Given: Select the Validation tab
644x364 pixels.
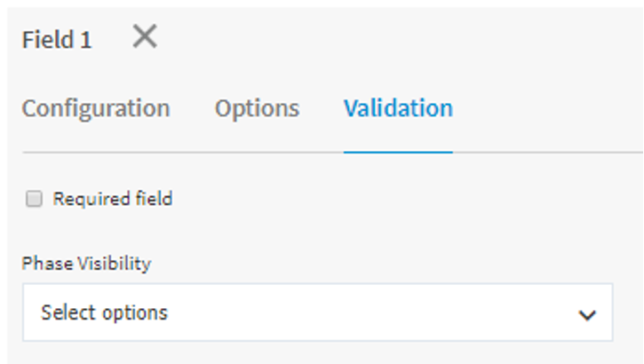Looking at the screenshot, I should (398, 109).
